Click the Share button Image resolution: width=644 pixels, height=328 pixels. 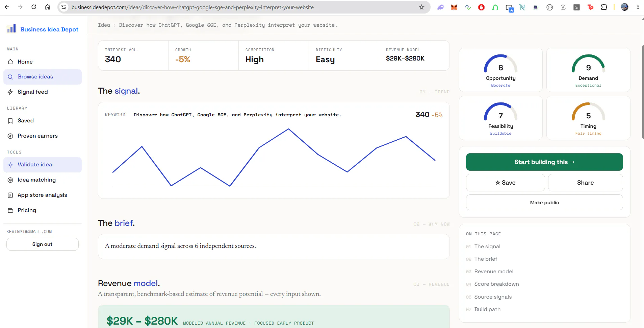tap(585, 183)
